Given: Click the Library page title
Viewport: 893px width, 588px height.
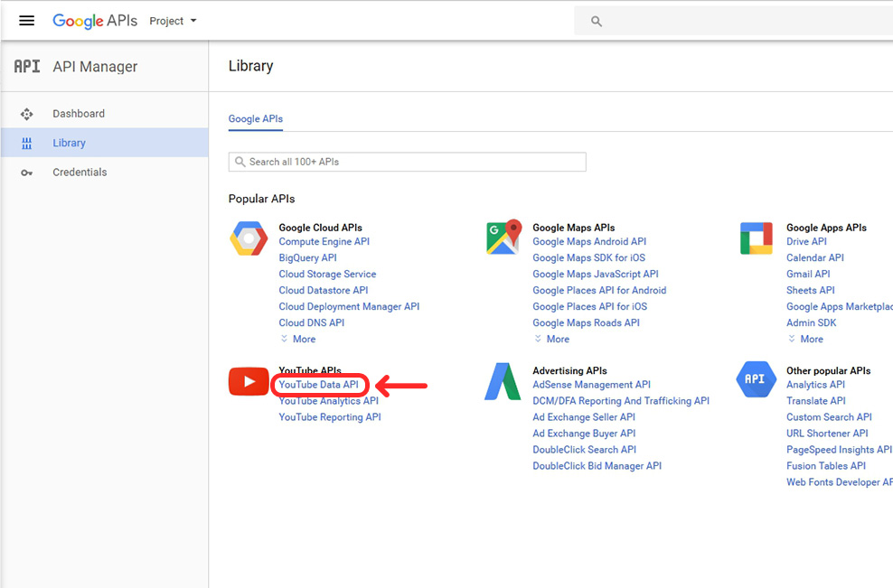Looking at the screenshot, I should pos(250,66).
